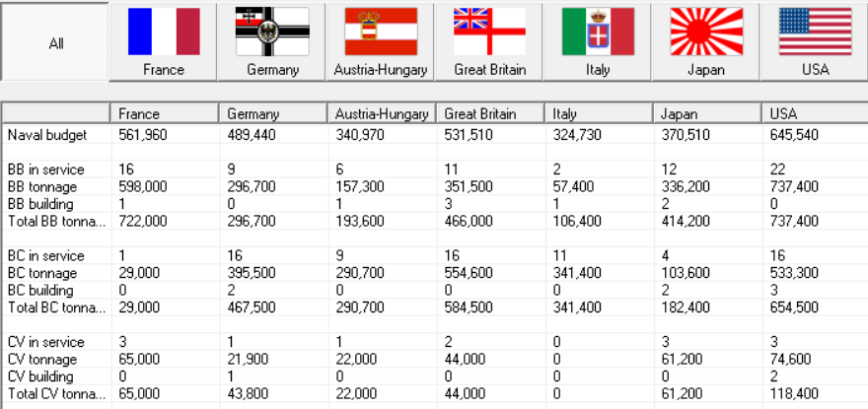
Task: Show all nations with the All tab
Action: pos(55,43)
